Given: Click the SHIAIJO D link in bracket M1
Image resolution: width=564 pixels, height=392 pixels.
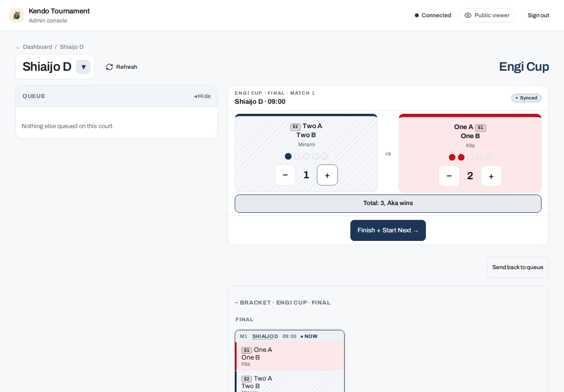Looking at the screenshot, I should 265,337.
